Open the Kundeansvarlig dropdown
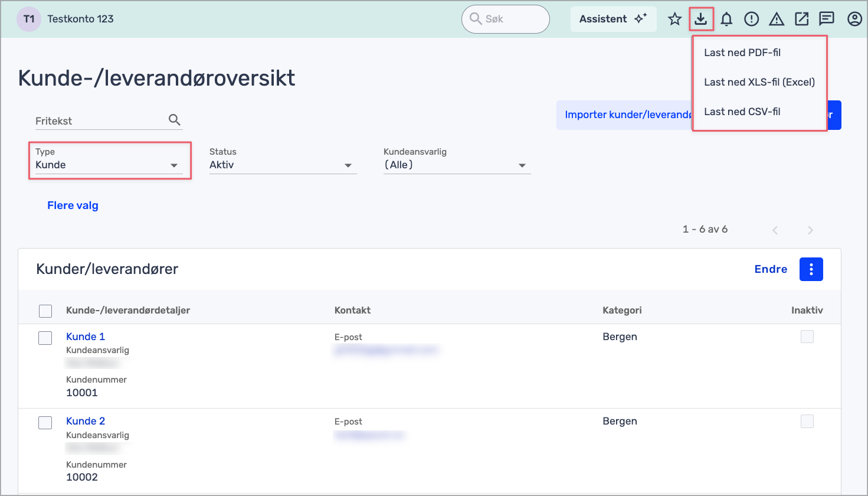 [x=456, y=165]
